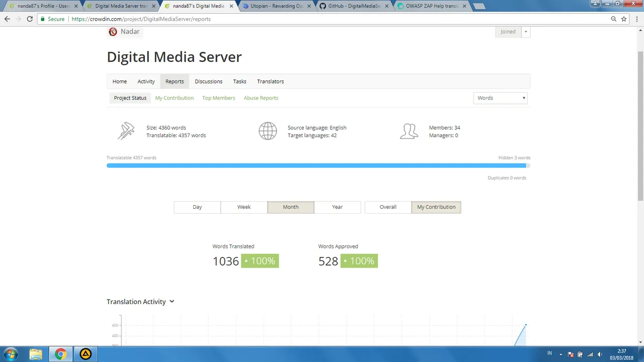Click the page vertical scrollbar

coord(640,126)
